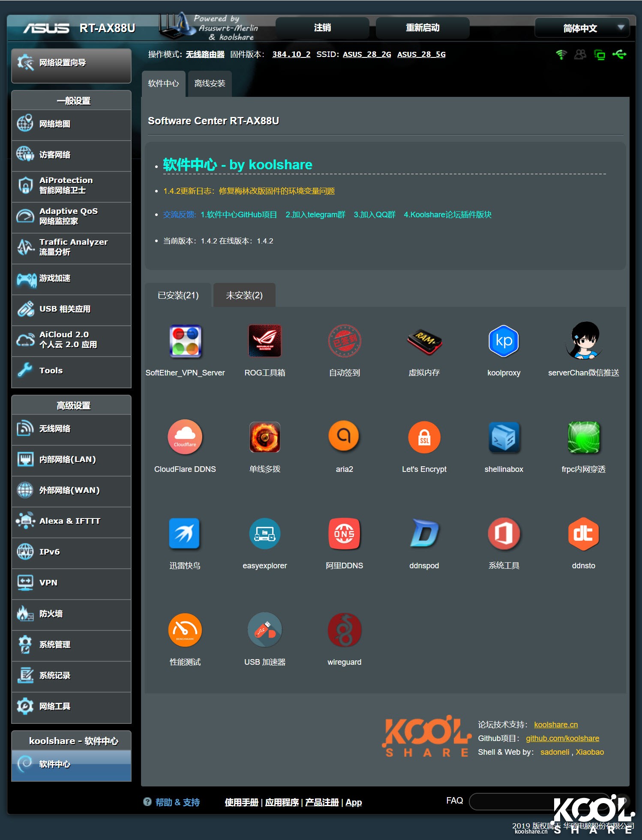Open the ddnsto plugin icon
The image size is (642, 840).
(584, 534)
